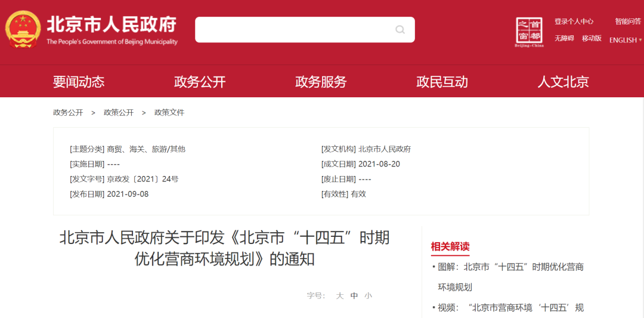Open 图解：北京市“十四五”时期优化营商环境规划 link
Viewport: 644px width, 318px height.
[510, 277]
